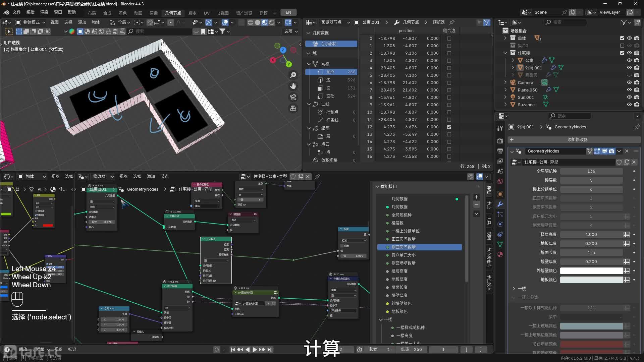Select wireframe viewport shading

(x=250, y=22)
